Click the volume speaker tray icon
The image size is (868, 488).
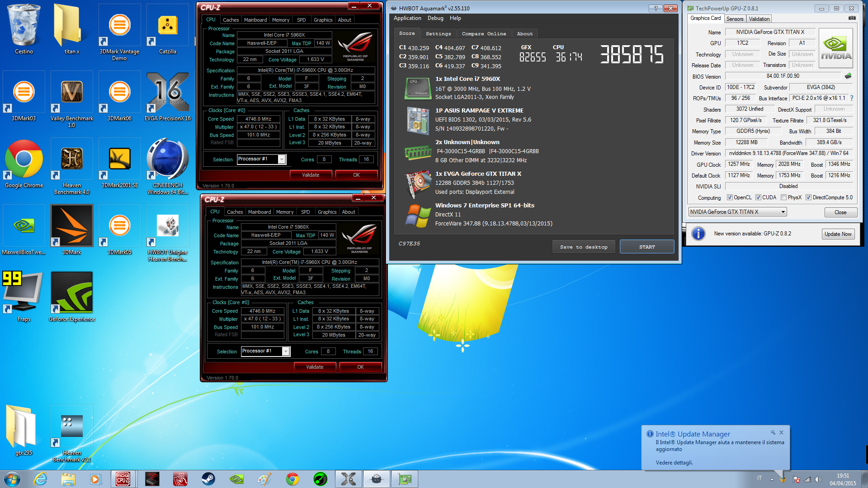818,479
